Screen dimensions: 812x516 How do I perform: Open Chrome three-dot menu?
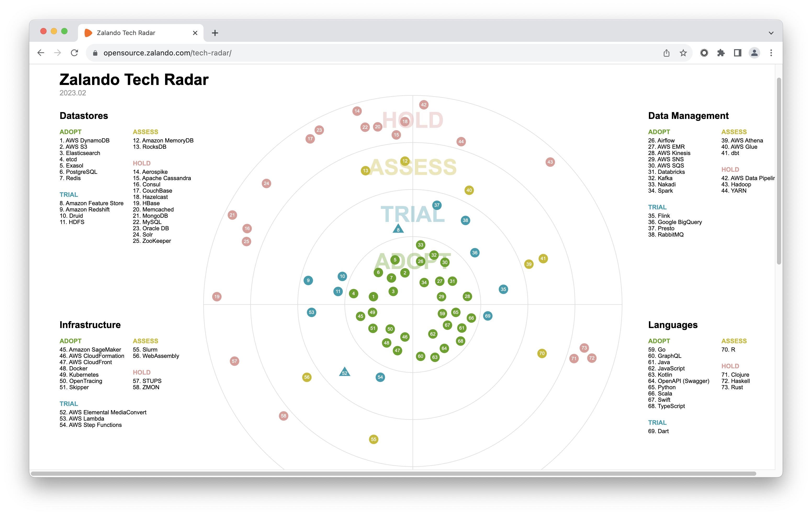click(x=771, y=53)
